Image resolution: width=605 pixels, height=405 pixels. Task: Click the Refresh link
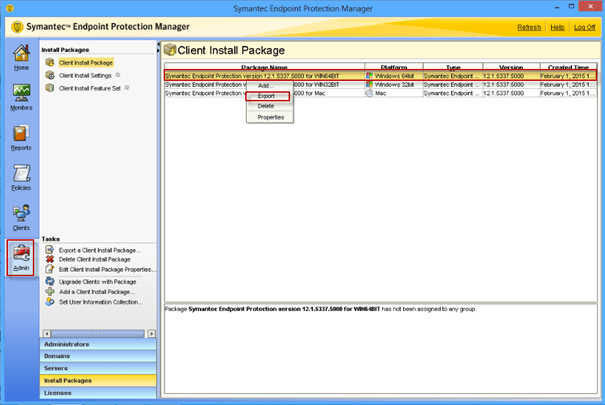coord(529,27)
